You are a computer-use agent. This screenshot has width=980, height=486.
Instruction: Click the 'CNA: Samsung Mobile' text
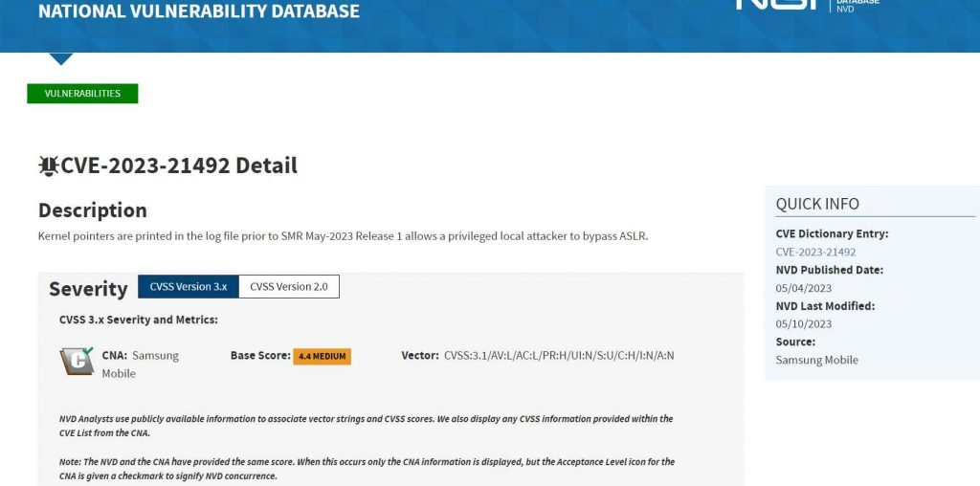[x=141, y=364]
